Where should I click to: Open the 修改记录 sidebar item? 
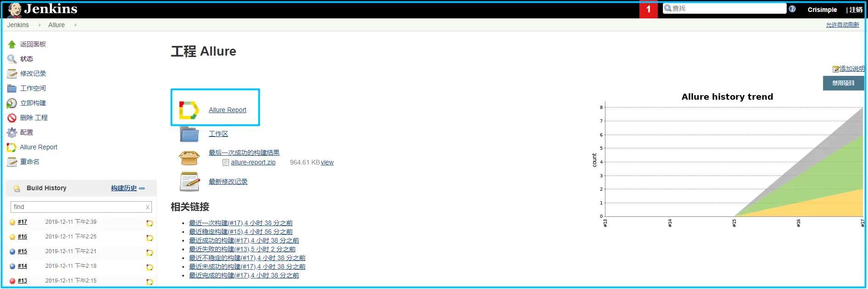pyautogui.click(x=33, y=74)
